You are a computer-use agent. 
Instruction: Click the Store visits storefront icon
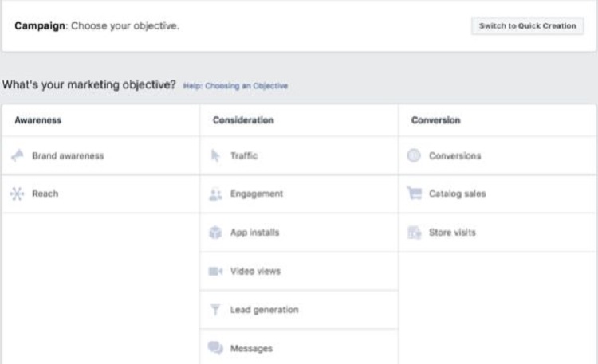coord(414,232)
